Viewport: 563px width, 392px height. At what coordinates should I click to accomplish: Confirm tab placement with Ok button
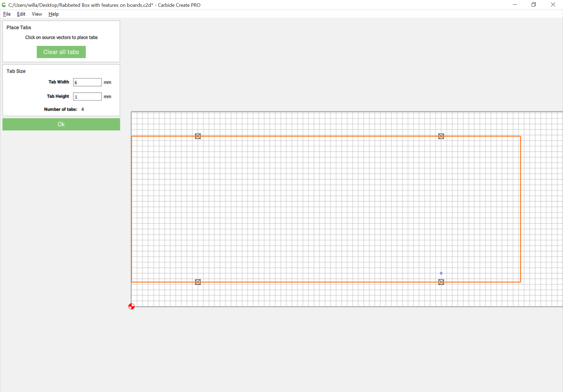pyautogui.click(x=61, y=124)
